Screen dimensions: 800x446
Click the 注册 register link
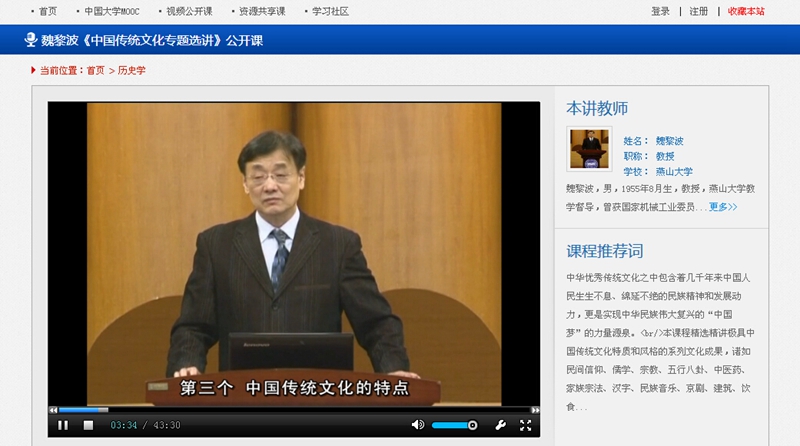[698, 12]
